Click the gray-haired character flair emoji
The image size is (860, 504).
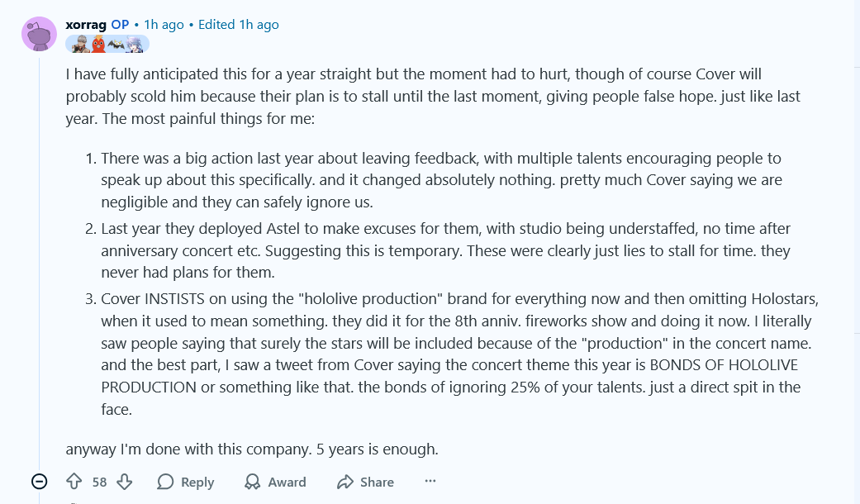(79, 44)
